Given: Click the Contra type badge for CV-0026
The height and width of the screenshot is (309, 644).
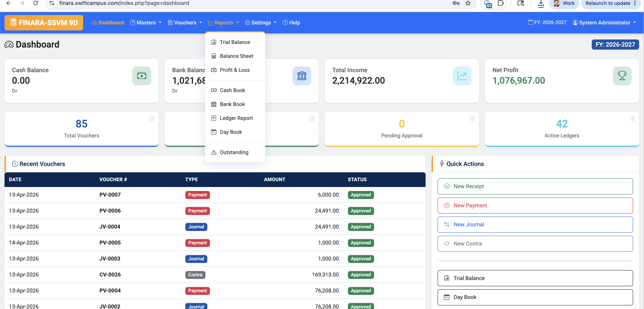Looking at the screenshot, I should pos(195,275).
